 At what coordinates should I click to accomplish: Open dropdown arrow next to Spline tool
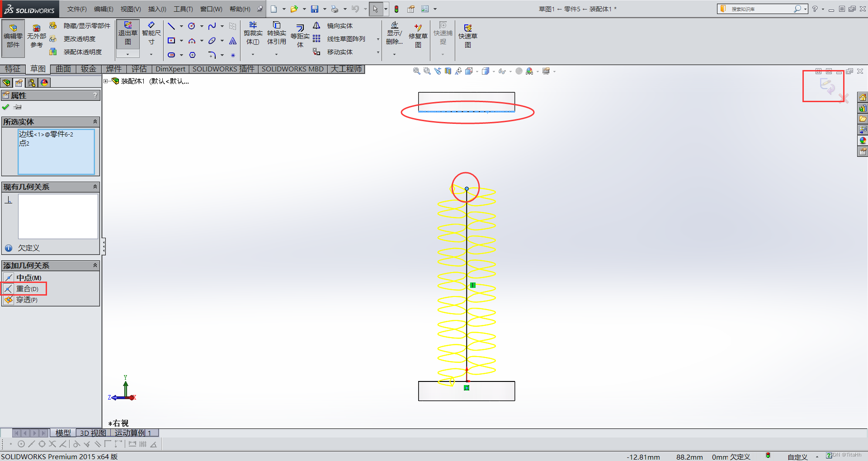click(x=222, y=26)
